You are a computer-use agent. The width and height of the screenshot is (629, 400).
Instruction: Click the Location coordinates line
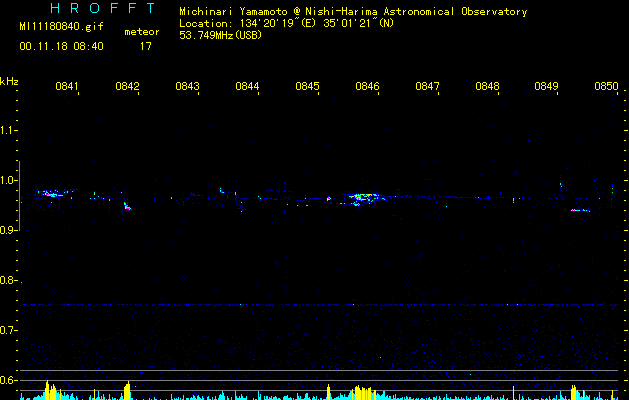286,23
